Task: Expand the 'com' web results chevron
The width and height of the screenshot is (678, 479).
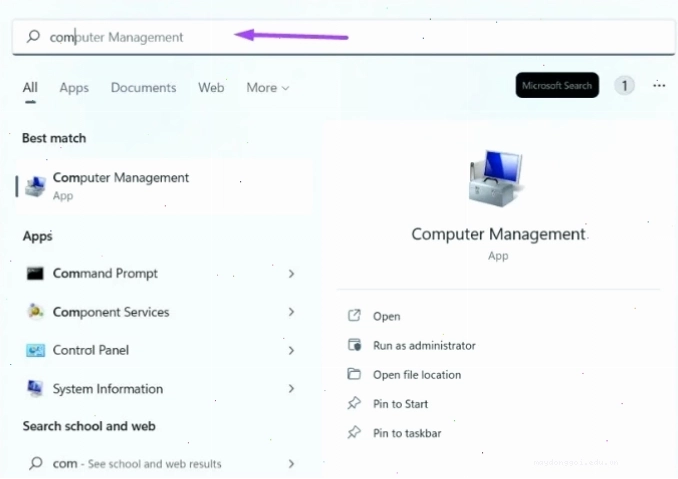Action: [291, 464]
